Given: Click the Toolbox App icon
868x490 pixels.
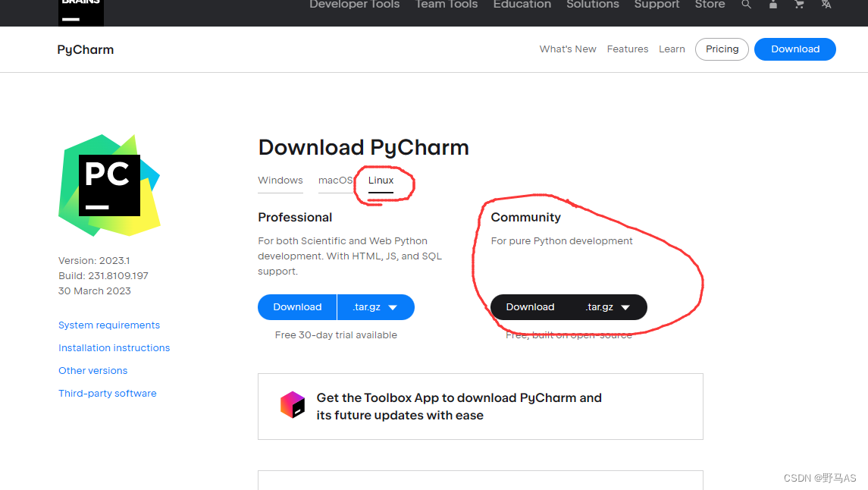Looking at the screenshot, I should click(x=293, y=404).
